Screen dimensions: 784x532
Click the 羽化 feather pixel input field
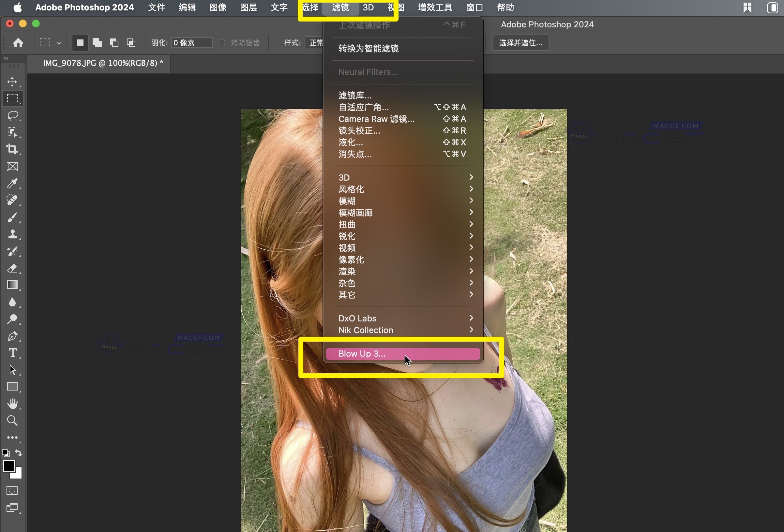(191, 43)
